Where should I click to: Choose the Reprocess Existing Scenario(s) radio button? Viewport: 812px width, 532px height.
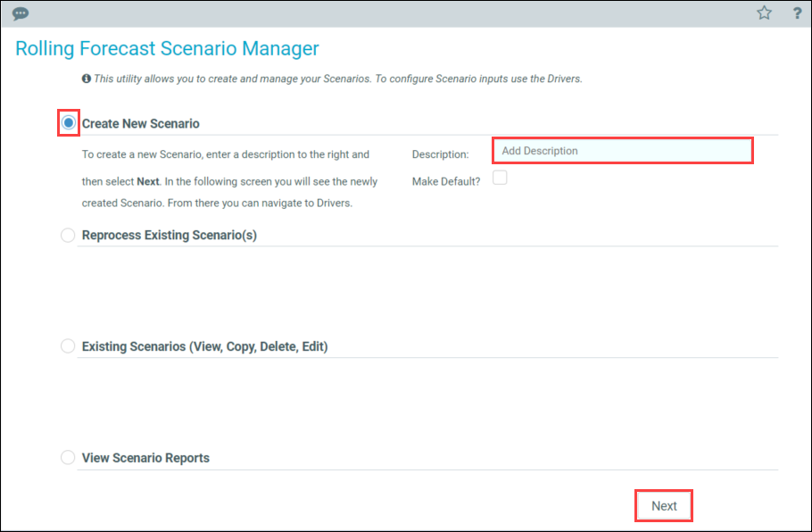tap(68, 235)
